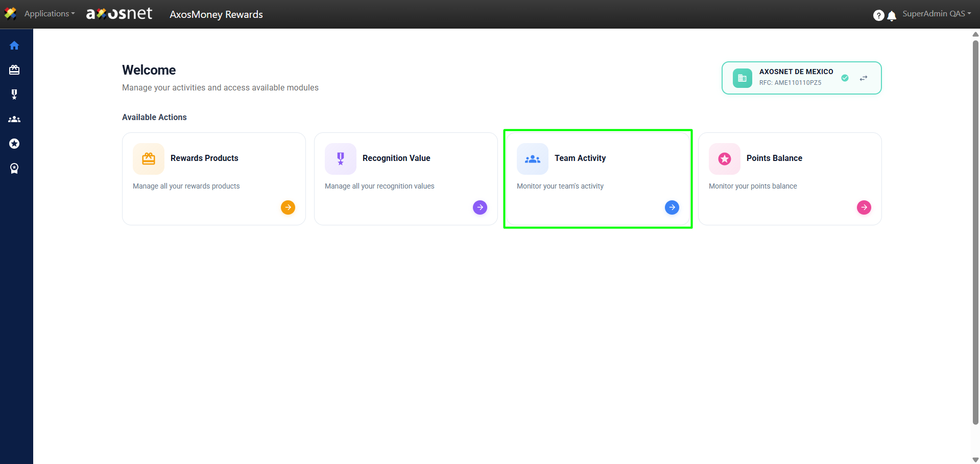The height and width of the screenshot is (464, 980).
Task: Open the Points Balance card title
Action: pyautogui.click(x=774, y=158)
